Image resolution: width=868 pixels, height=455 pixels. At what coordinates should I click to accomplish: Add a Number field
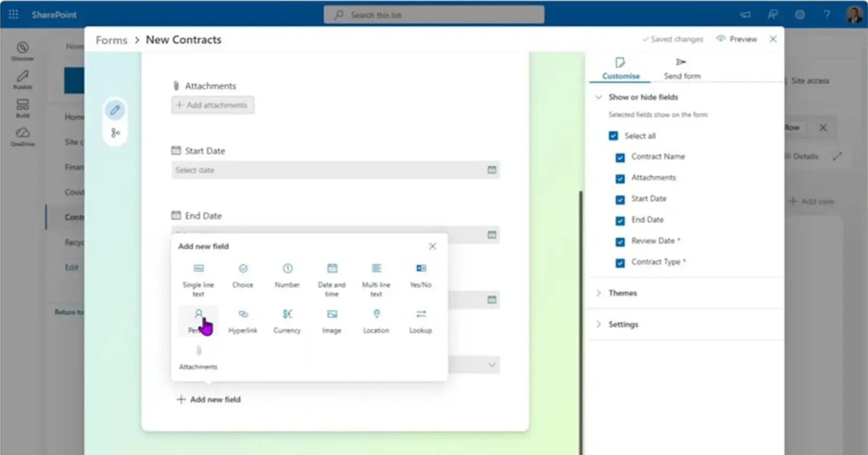pyautogui.click(x=287, y=276)
